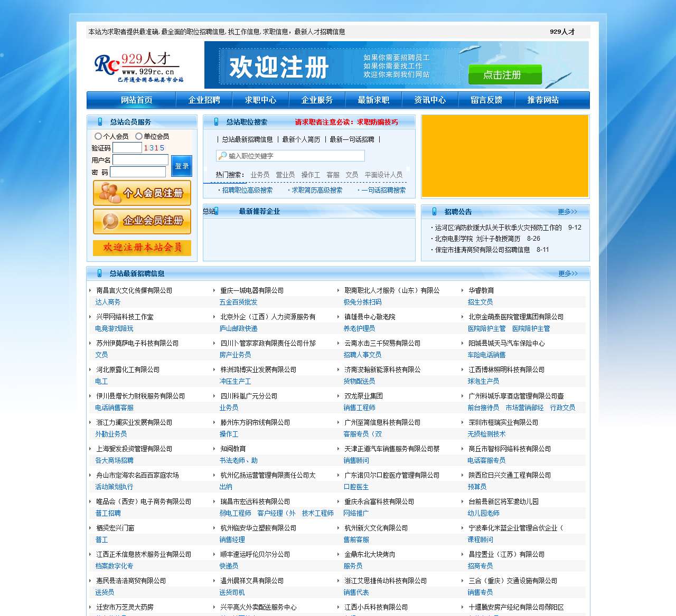The height and width of the screenshot is (616, 676).
Task: Open the 最新一句话招聘 link
Action: (x=352, y=139)
